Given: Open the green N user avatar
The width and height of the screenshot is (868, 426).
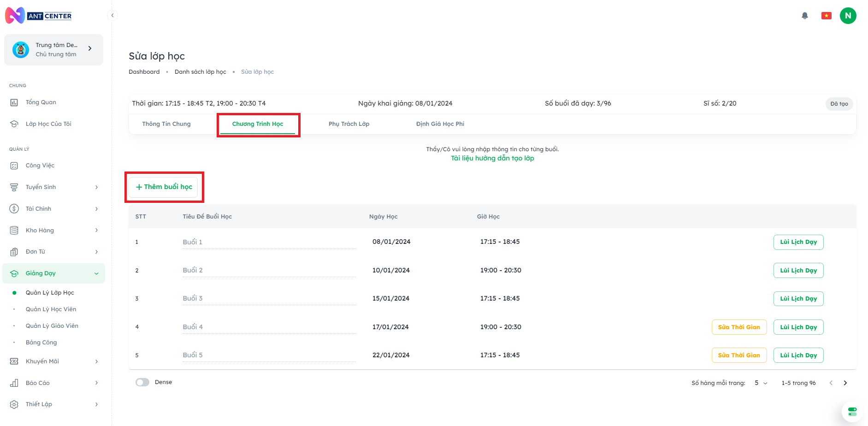Looking at the screenshot, I should [x=848, y=16].
